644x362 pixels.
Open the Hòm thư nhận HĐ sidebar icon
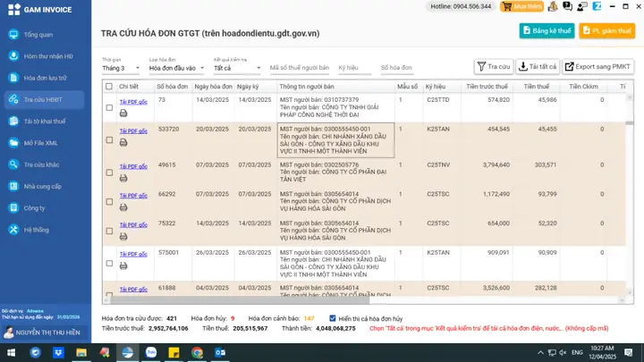point(13,56)
